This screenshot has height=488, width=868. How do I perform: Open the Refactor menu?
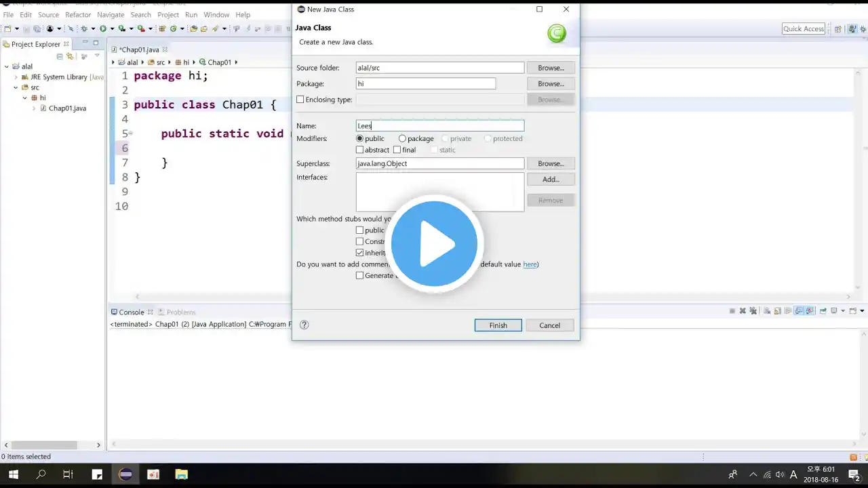tap(78, 14)
